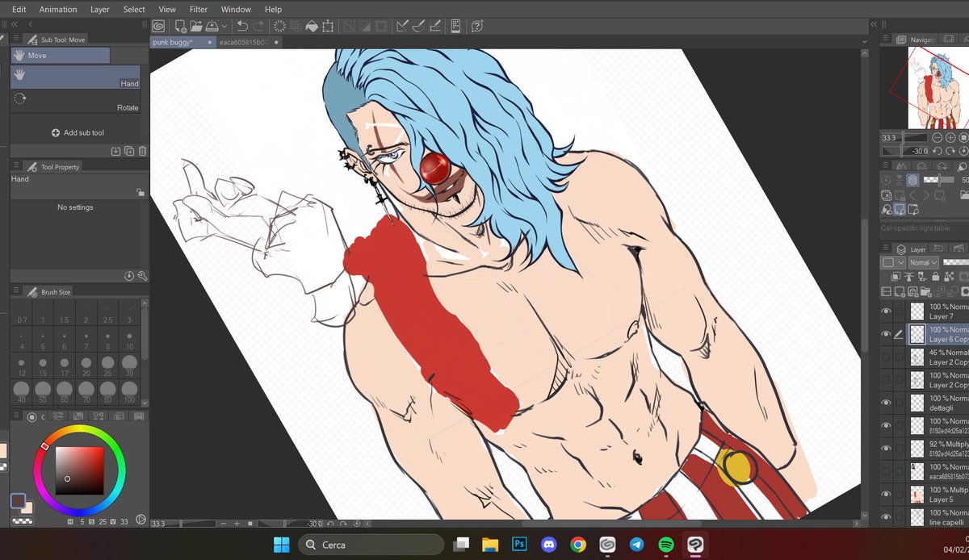Toggle Snap to Grid icon
Viewport: 969px width, 560px height.
click(x=434, y=26)
